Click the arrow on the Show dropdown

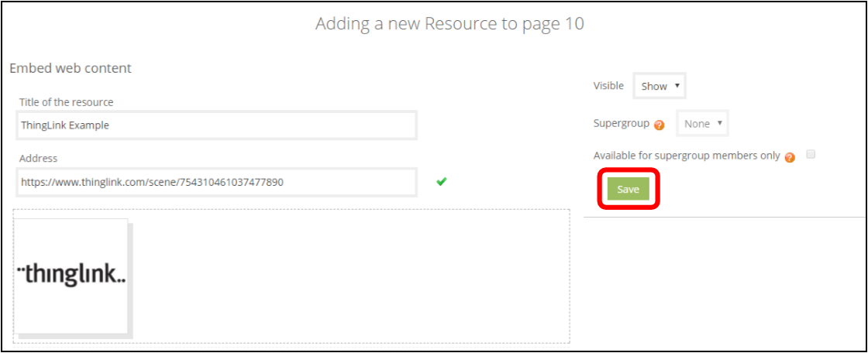tap(677, 86)
